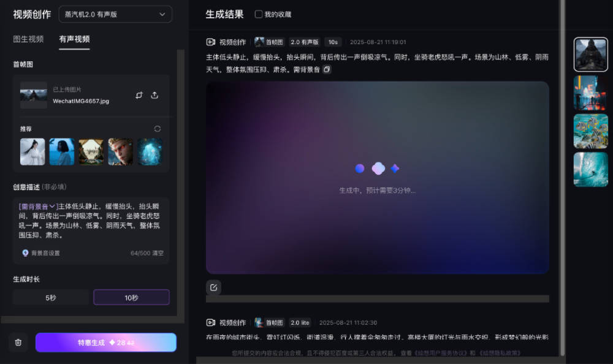The height and width of the screenshot is (364, 613).
Task: Click the upload icon in the 首帧图 panel
Action: point(154,95)
